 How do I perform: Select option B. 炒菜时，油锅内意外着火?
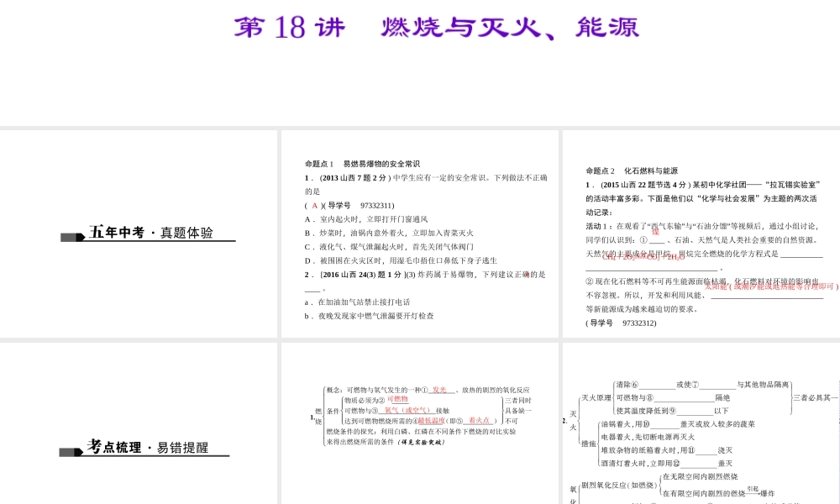[389, 233]
